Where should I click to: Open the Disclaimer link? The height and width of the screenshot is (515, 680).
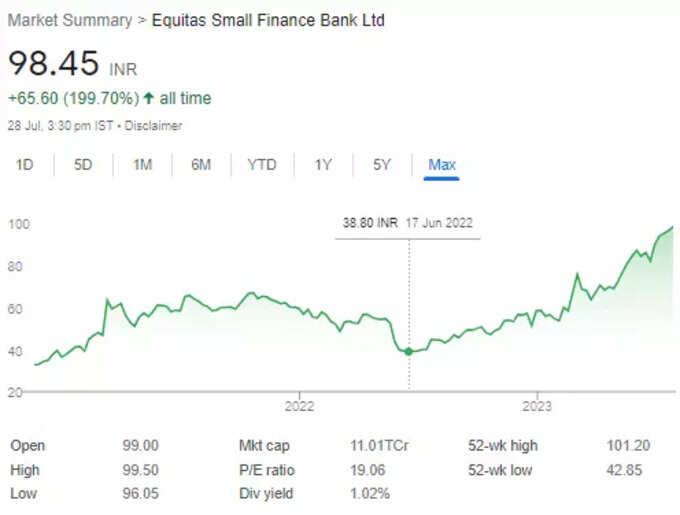153,126
